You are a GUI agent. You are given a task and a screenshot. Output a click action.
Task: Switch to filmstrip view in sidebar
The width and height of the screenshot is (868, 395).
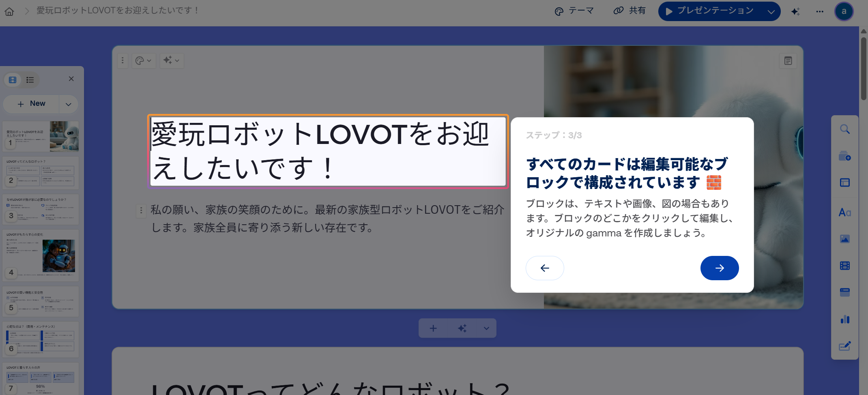[13, 80]
